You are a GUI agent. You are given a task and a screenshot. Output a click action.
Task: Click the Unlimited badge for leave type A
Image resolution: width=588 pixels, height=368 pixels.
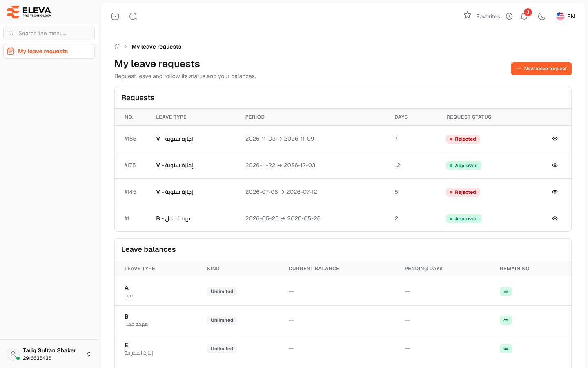pos(222,292)
